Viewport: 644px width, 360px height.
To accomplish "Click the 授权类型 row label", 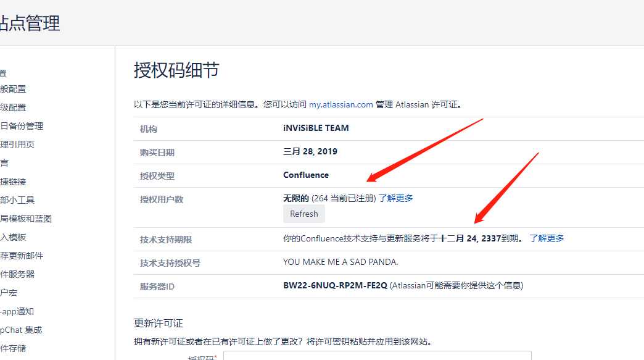I will [157, 176].
